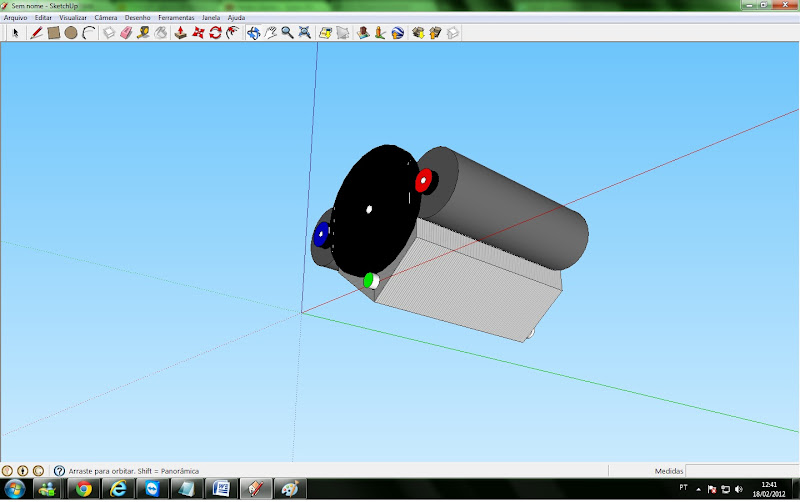Viewport: 800px width, 502px height.
Task: Click the Toggle Terrain icon
Action: coord(343,33)
